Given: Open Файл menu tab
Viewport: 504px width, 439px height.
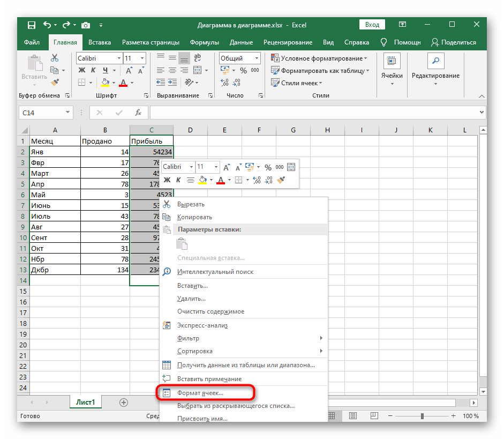Looking at the screenshot, I should point(32,42).
